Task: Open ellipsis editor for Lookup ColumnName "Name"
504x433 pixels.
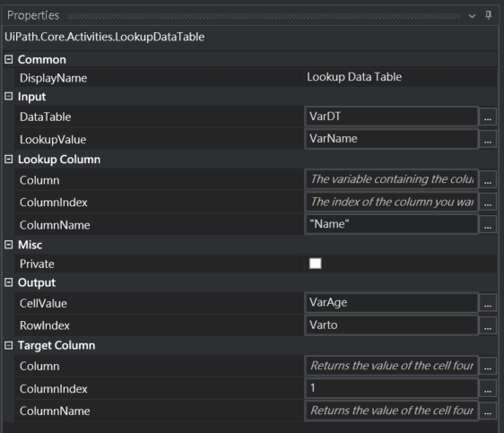Action: point(488,224)
